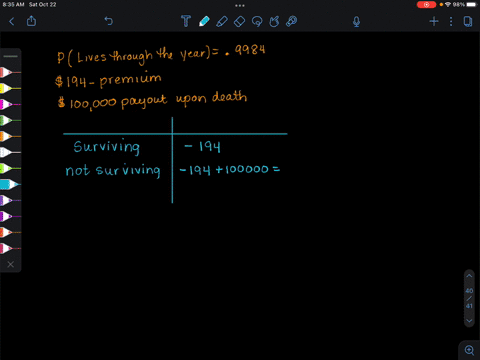Pick the white pen preset
This screenshot has width=480, height=360.
pos(10,152)
